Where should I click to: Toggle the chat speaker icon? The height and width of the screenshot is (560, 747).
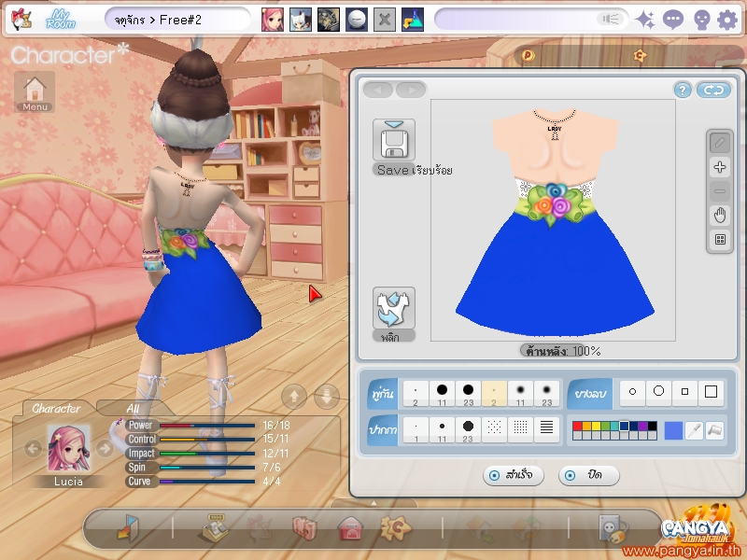(610, 19)
